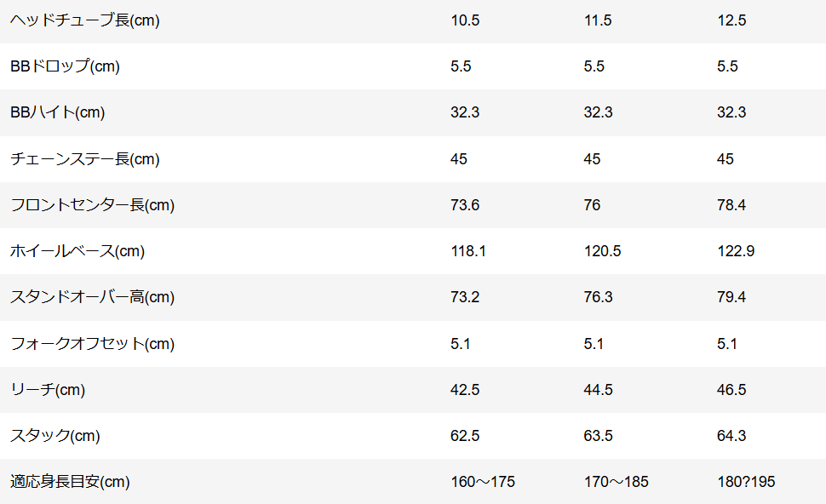
Task: Select the BBドロップ(cm) label
Action: (x=65, y=66)
